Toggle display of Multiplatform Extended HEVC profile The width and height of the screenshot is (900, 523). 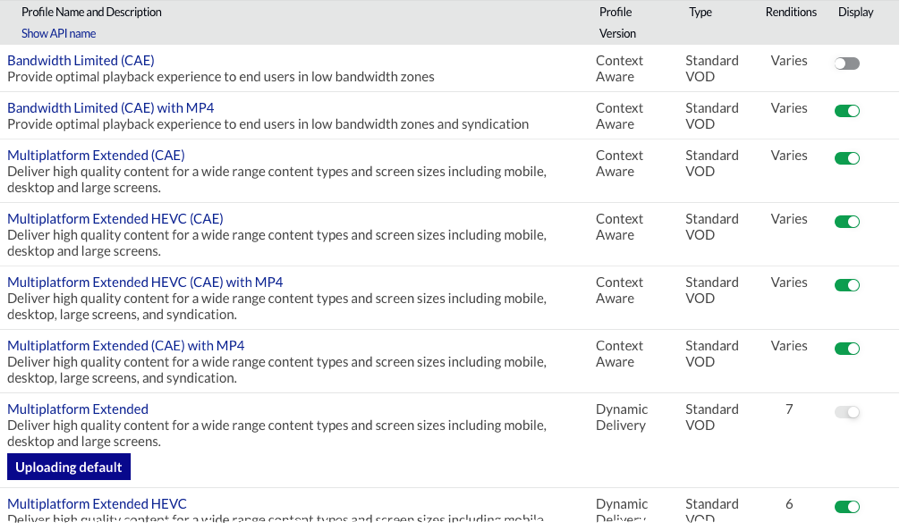(847, 507)
